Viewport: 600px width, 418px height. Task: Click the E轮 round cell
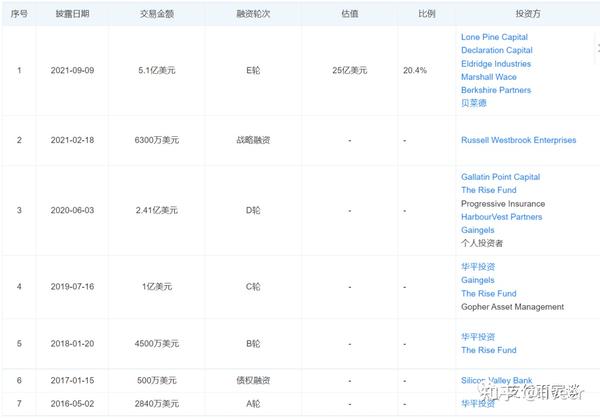[x=253, y=70]
